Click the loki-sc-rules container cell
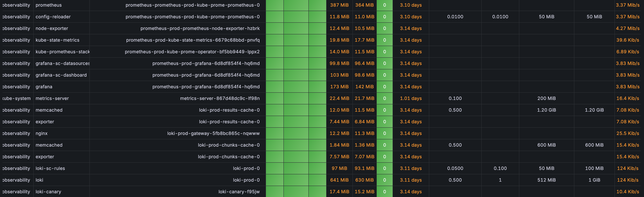The width and height of the screenshot is (644, 197). tap(50, 168)
